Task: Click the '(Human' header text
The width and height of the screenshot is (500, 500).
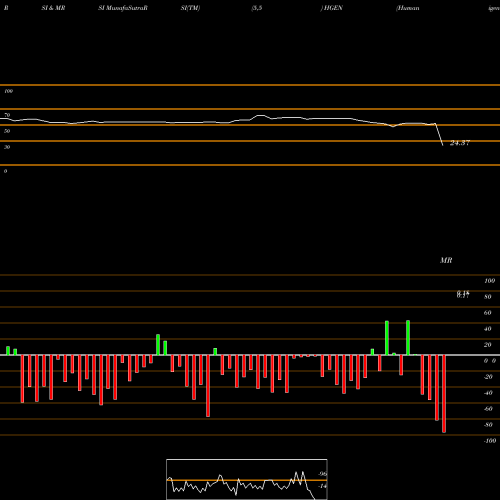Action: (407, 8)
